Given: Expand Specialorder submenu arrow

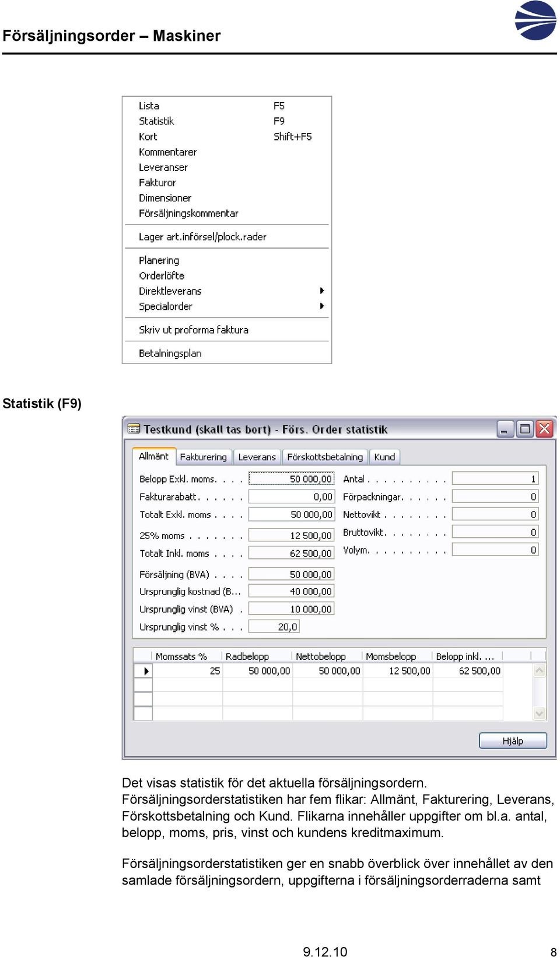Looking at the screenshot, I should click(321, 306).
